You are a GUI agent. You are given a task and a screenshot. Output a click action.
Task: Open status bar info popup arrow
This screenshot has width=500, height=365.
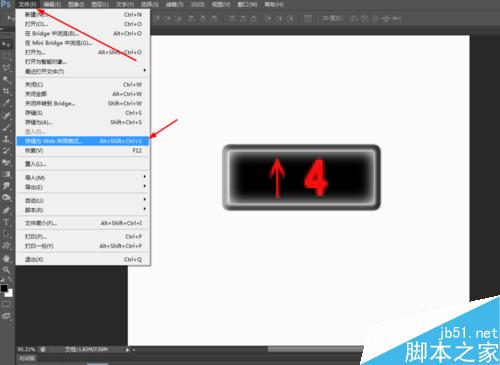(x=127, y=350)
